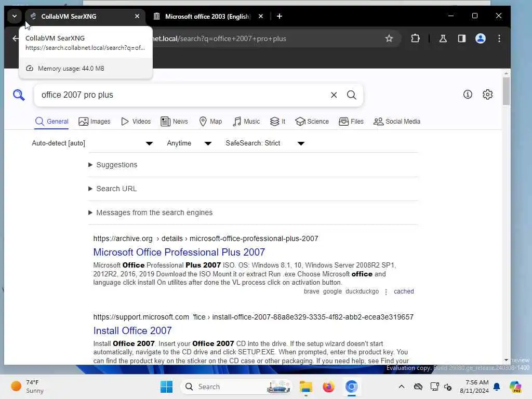
Task: Open the Anytime time range dropdown
Action: (x=189, y=143)
